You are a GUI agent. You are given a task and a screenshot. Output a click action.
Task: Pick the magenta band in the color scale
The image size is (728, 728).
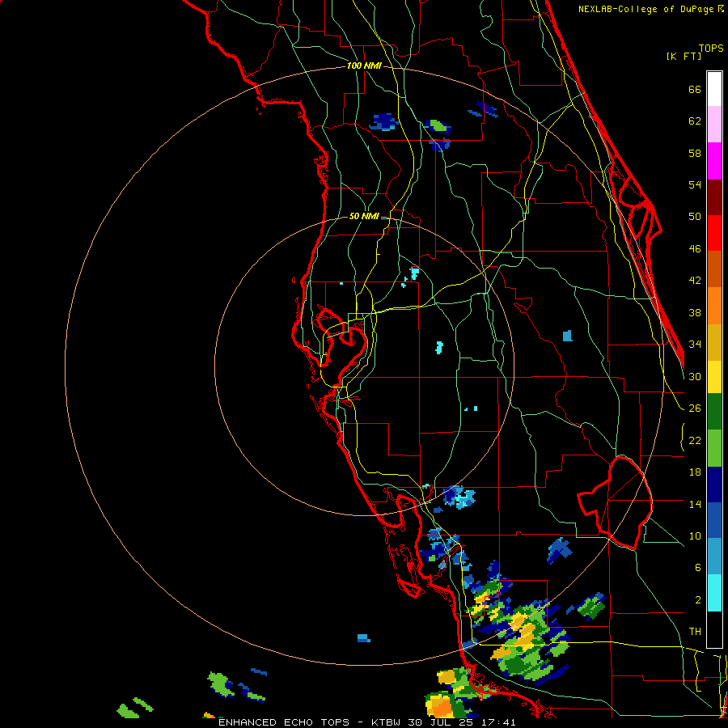coord(714,161)
